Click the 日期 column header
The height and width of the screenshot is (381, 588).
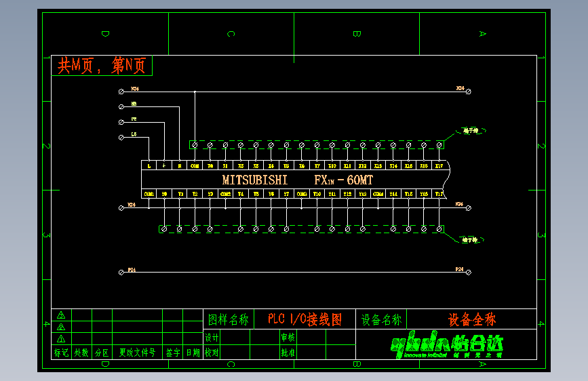(x=193, y=353)
